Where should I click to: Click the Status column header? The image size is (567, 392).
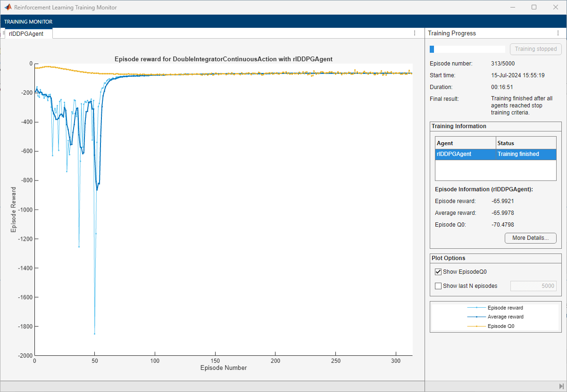(x=525, y=143)
